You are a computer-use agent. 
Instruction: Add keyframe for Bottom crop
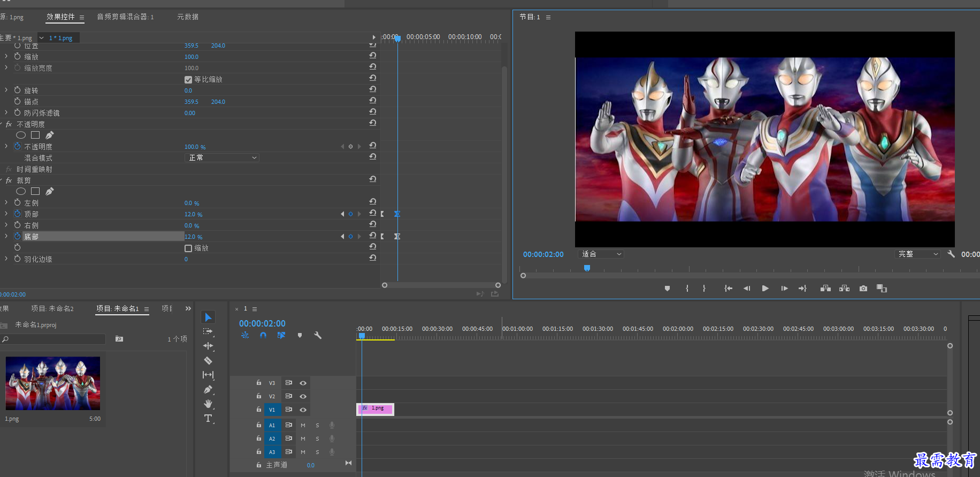(350, 236)
